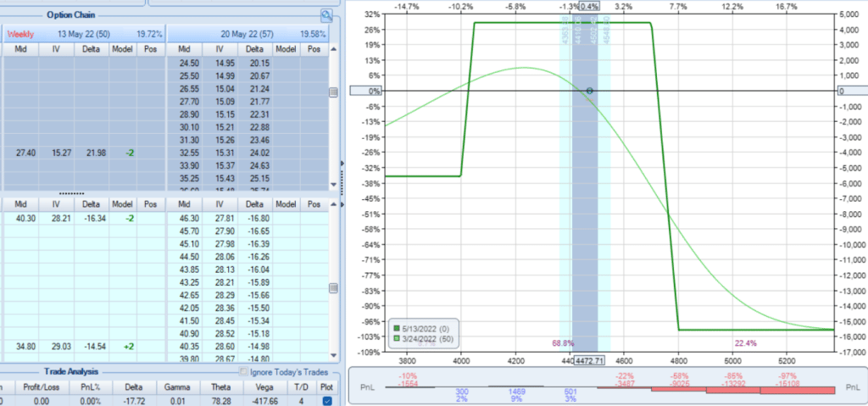Click the panel collapse arrow beside the chart
The image size is (868, 406).
click(341, 163)
